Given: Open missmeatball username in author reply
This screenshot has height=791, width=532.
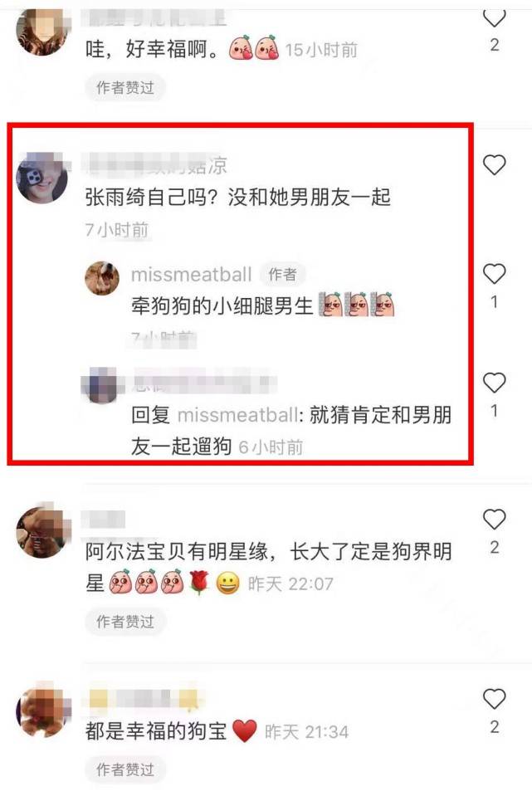Looking at the screenshot, I should pyautogui.click(x=191, y=275).
